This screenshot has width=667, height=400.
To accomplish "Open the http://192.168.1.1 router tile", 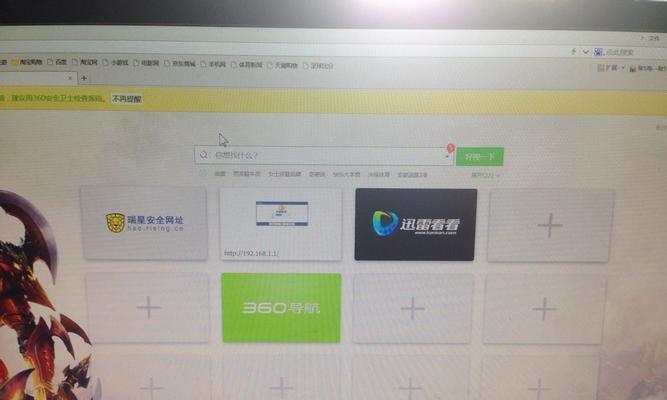I will tap(281, 224).
